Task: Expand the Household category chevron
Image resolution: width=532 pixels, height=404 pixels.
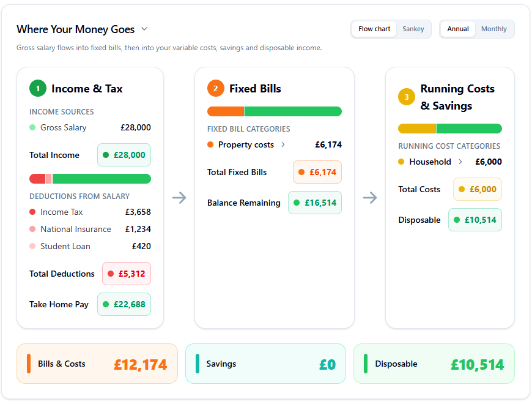Action: pyautogui.click(x=460, y=162)
